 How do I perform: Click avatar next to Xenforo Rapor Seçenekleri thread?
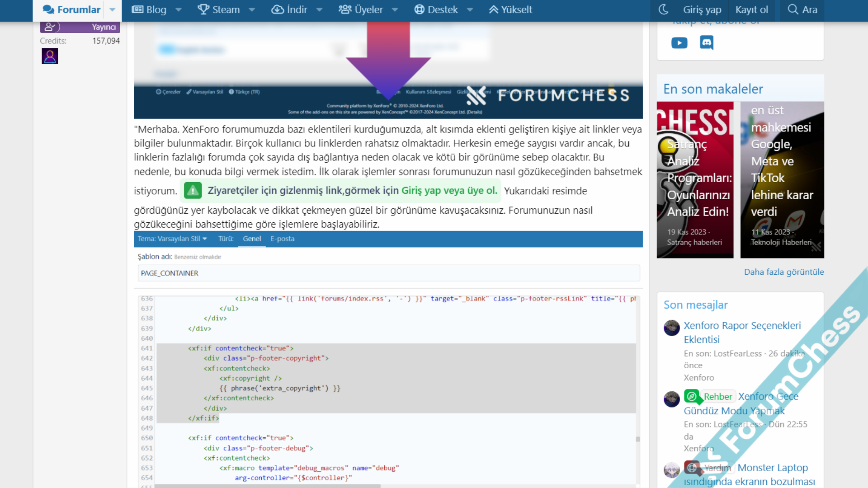tap(672, 328)
